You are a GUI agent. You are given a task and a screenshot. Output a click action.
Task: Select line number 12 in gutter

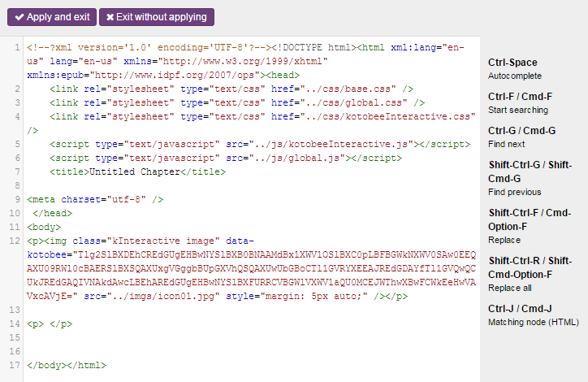click(15, 241)
